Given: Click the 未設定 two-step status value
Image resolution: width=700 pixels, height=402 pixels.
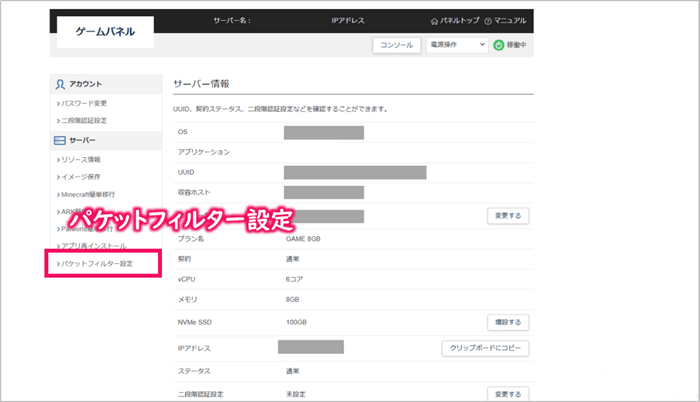Looking at the screenshot, I should click(x=296, y=394).
